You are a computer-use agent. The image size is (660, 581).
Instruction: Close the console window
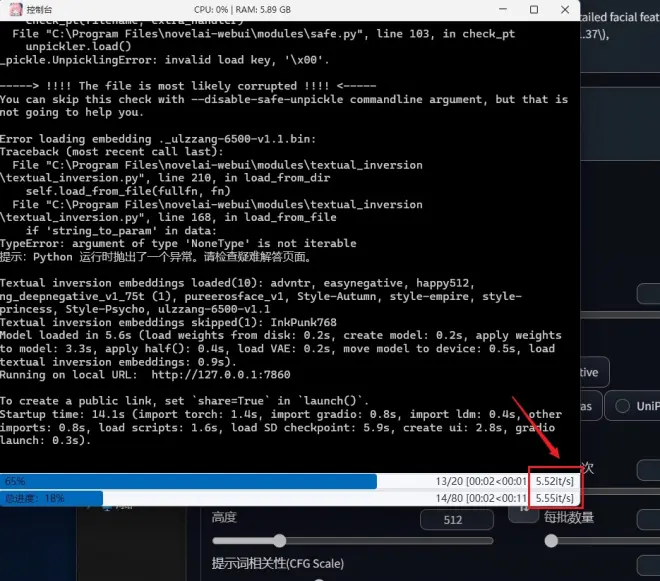pyautogui.click(x=563, y=10)
